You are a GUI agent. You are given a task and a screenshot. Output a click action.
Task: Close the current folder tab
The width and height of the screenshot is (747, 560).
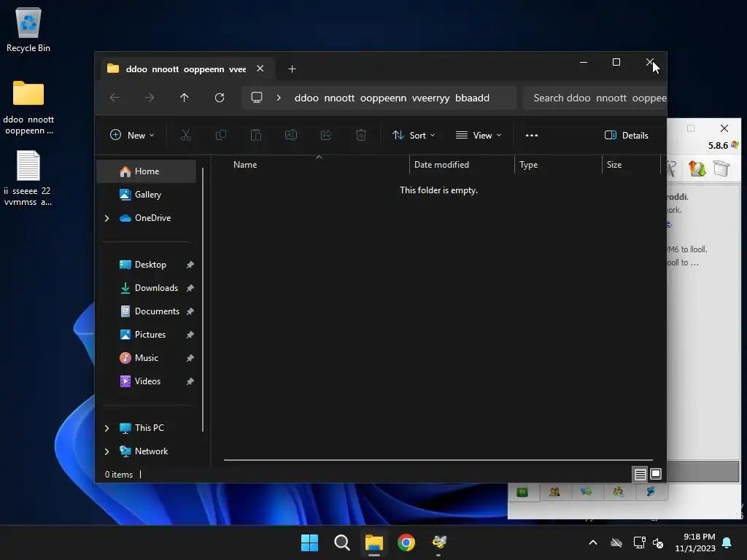tap(260, 69)
